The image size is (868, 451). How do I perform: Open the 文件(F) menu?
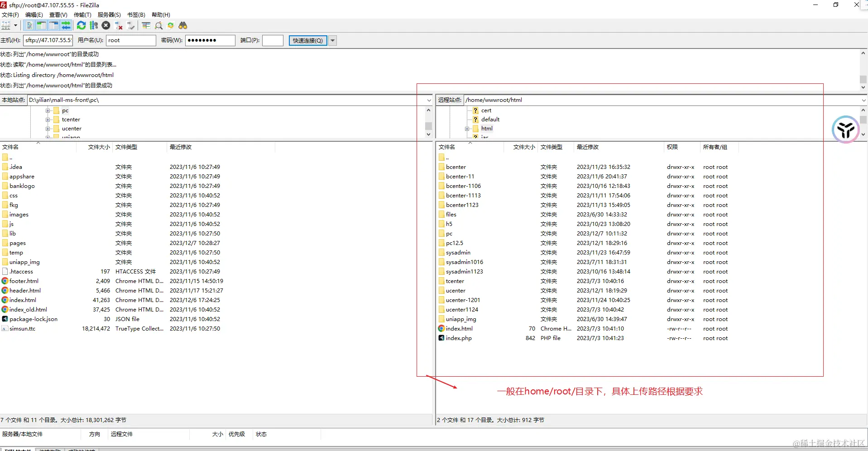pos(10,14)
